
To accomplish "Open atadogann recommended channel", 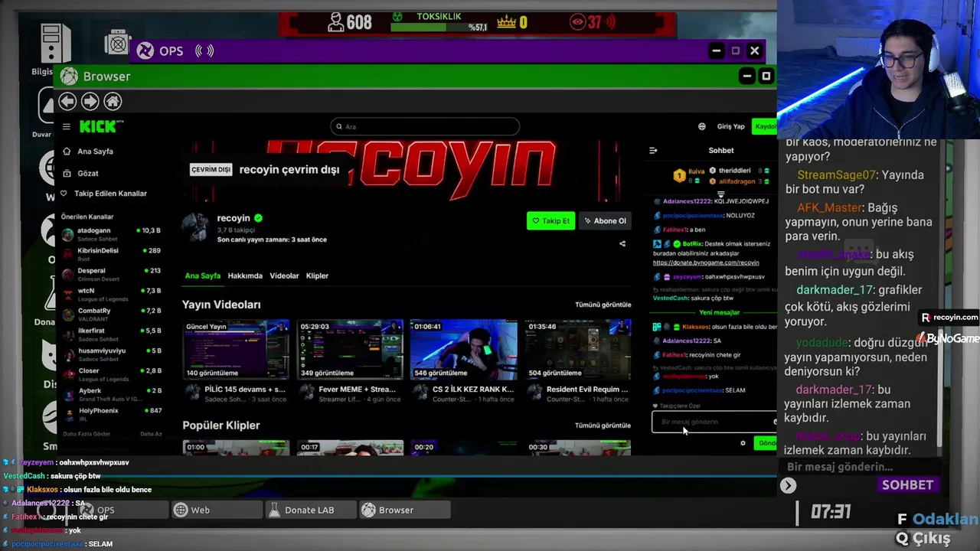I will (x=111, y=233).
